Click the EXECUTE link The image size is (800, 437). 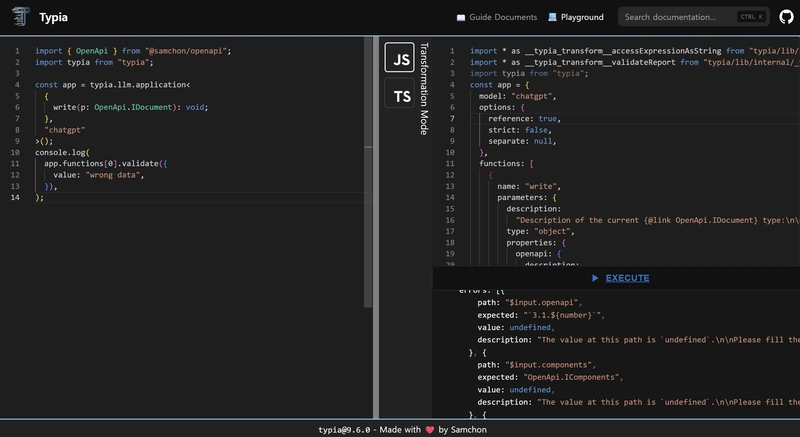627,278
